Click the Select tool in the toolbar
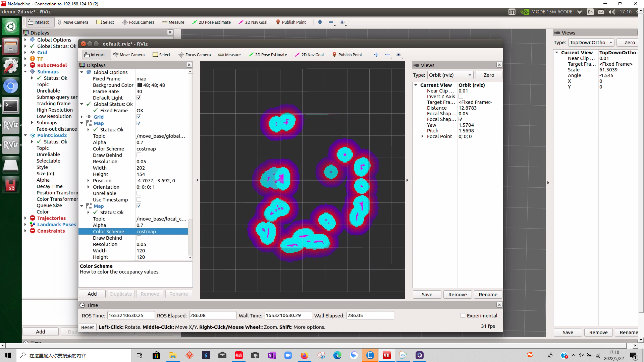 tap(161, 55)
